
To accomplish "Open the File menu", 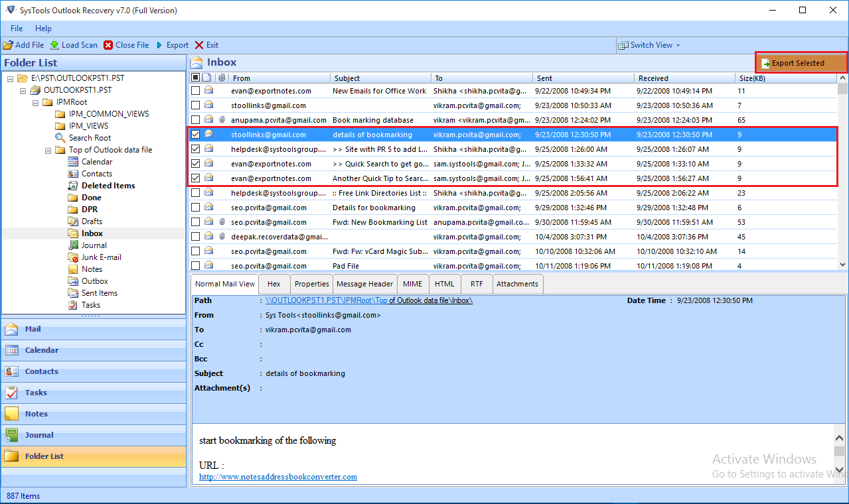I will tap(17, 29).
